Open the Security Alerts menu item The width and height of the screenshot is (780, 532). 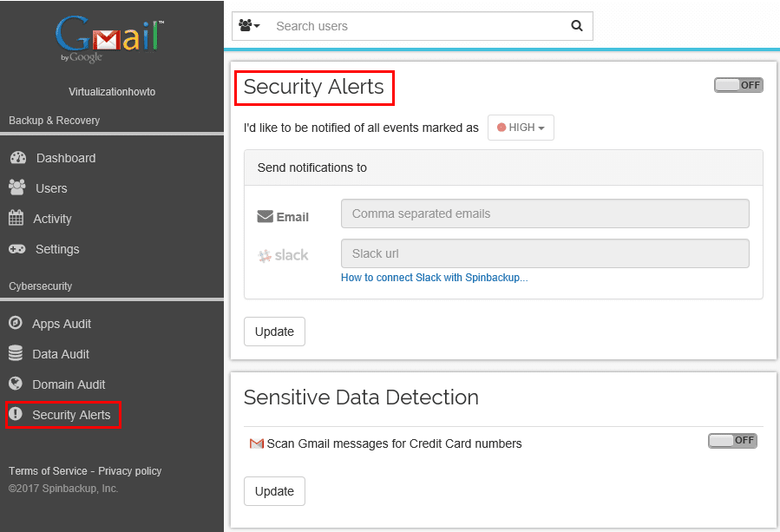pyautogui.click(x=71, y=415)
